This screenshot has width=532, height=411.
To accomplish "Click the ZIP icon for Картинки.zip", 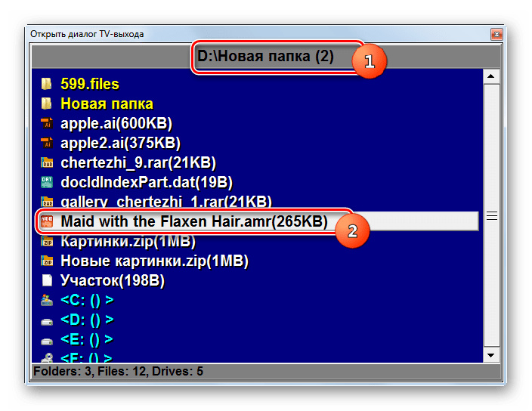I will pos(47,241).
